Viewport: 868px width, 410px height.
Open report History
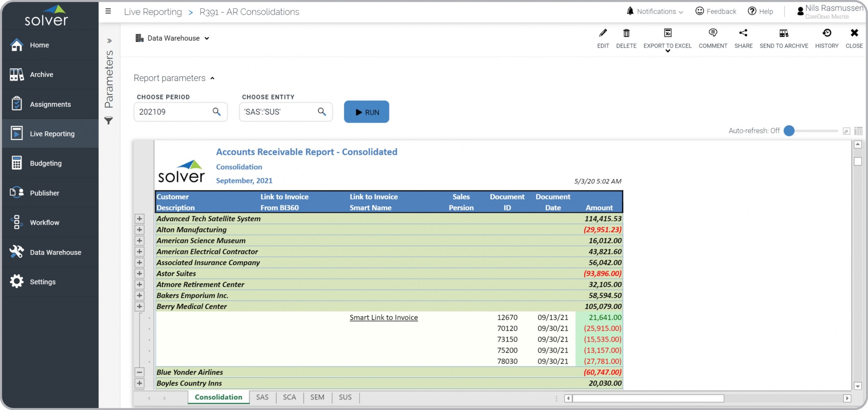pos(827,33)
